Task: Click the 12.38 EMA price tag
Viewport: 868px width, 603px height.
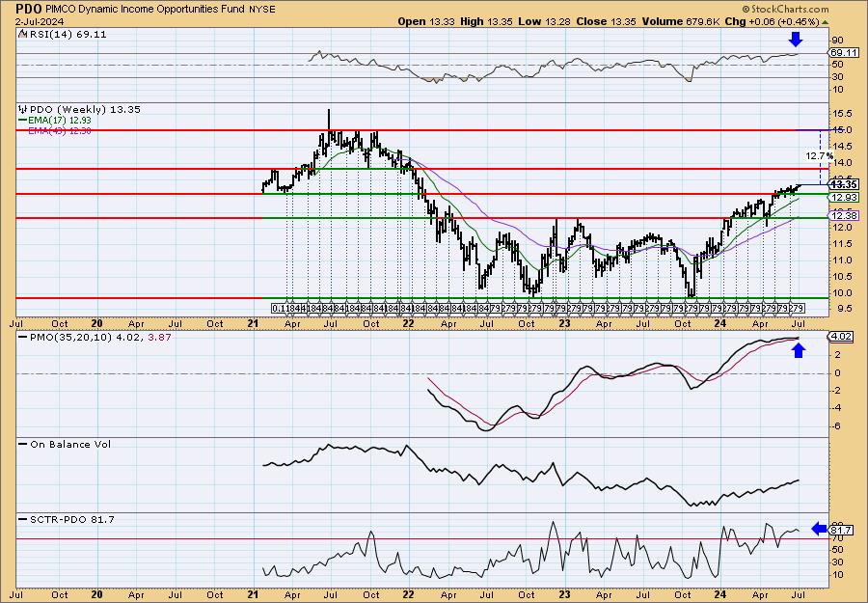Action: [x=844, y=215]
